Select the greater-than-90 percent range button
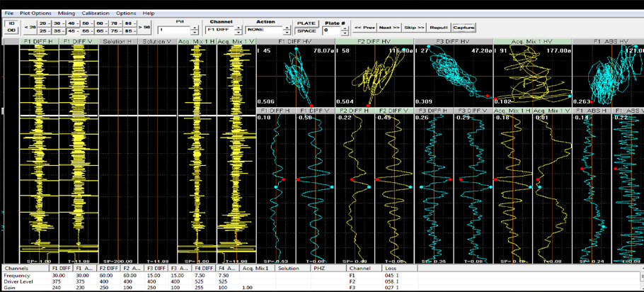This screenshot has height=292, width=644. (x=144, y=27)
